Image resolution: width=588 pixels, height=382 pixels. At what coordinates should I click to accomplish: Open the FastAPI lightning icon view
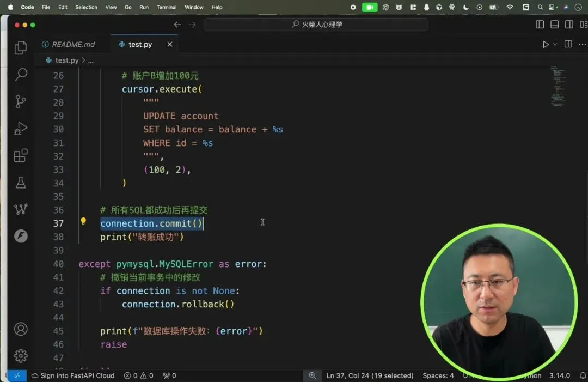(21, 236)
